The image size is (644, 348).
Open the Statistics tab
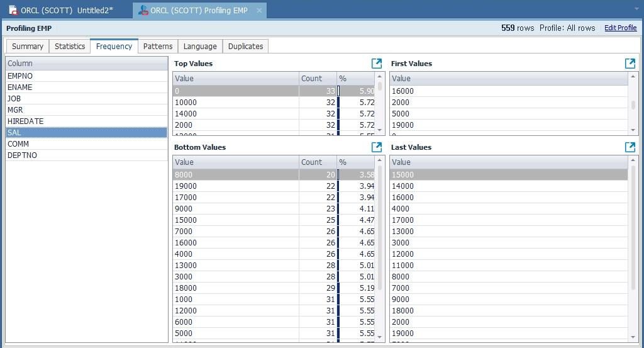(70, 47)
